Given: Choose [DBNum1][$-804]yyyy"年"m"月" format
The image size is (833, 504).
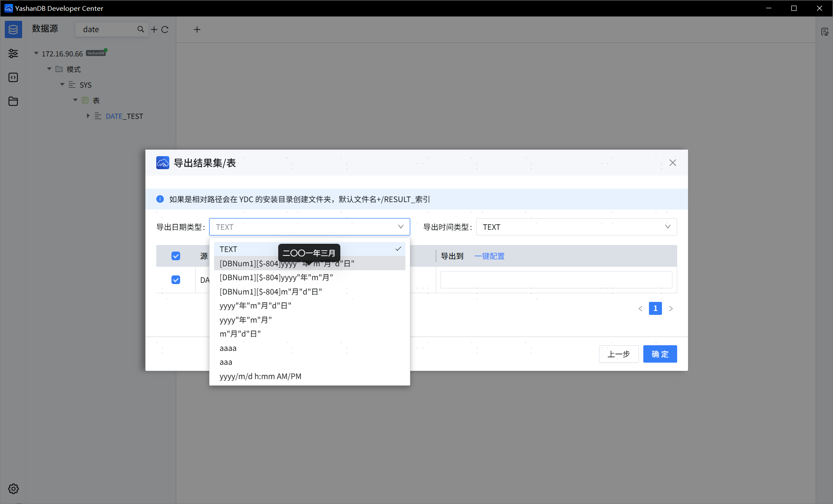Looking at the screenshot, I should pos(309,277).
